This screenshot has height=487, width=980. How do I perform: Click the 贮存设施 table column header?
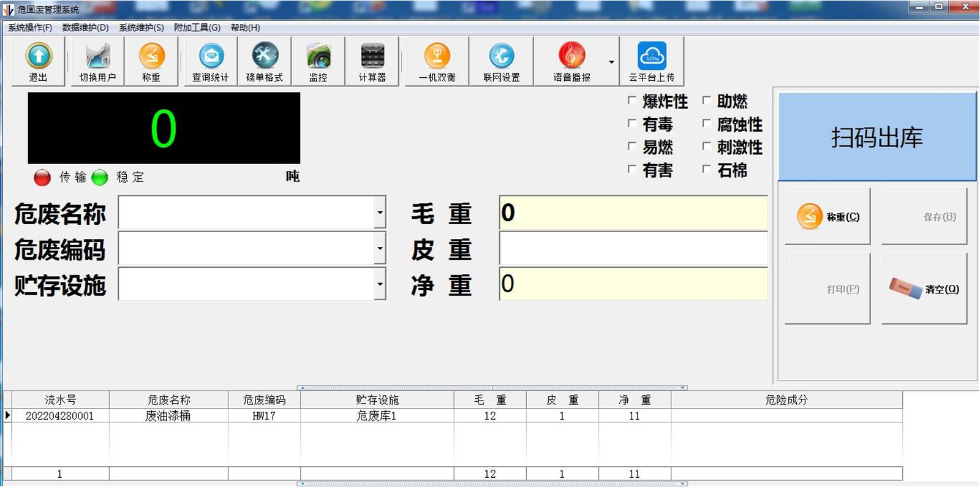(x=377, y=400)
